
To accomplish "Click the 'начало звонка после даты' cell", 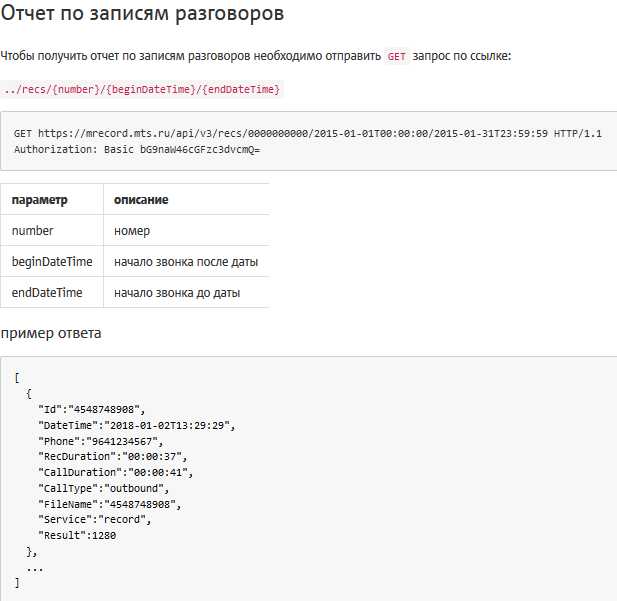I will pos(187,262).
